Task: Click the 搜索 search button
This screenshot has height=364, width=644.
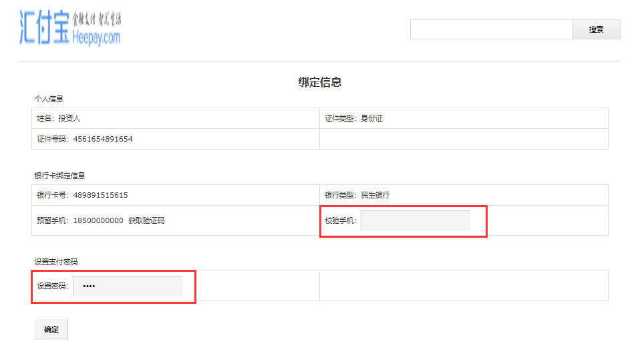Action: [x=596, y=29]
